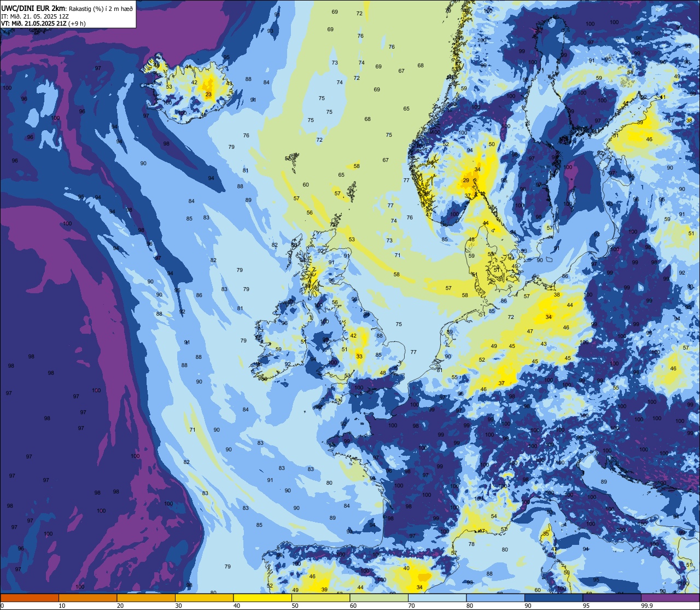The height and width of the screenshot is (610, 700).
Task: Click the legend tick label "30"
Action: pyautogui.click(x=178, y=606)
